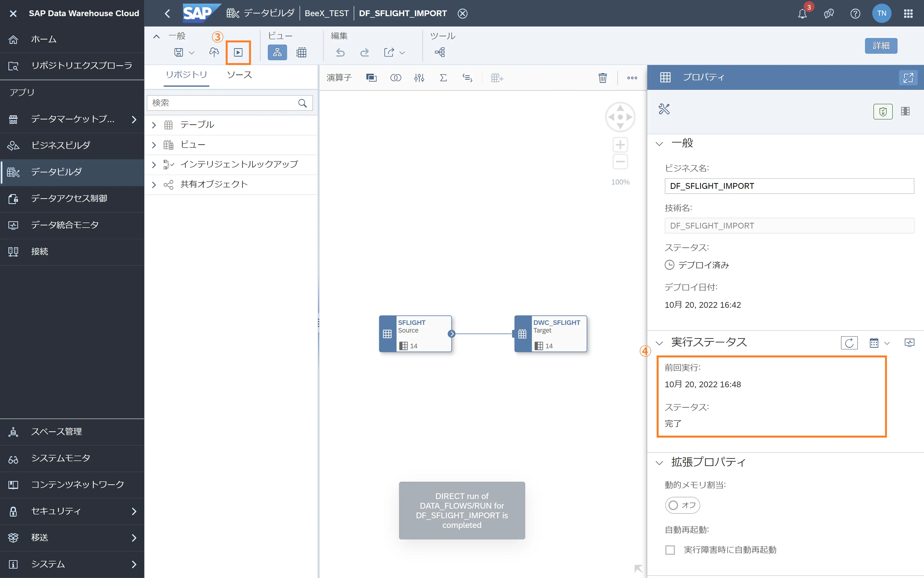Open ホーム in the sidebar
The image size is (924, 578).
click(x=72, y=39)
